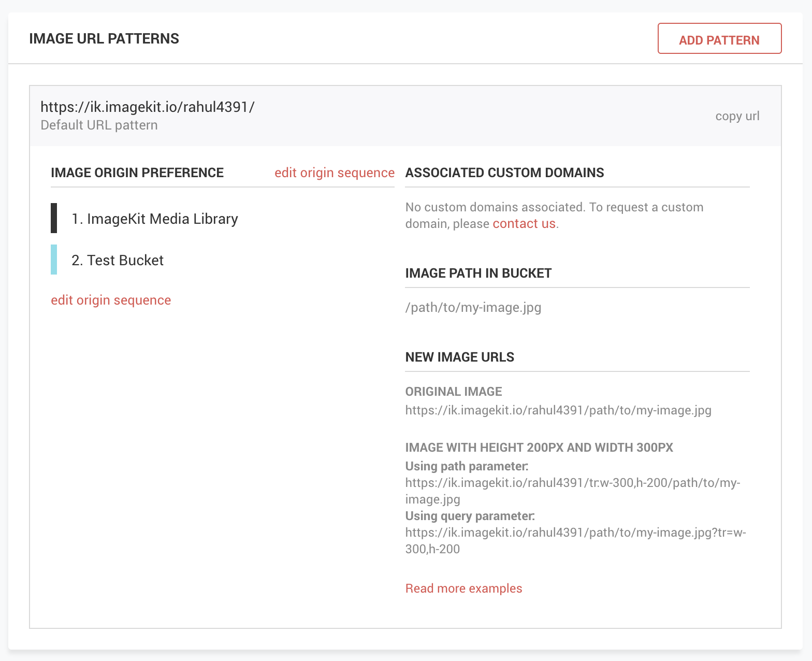Click the ADD PATTERN button
The image size is (812, 661).
(719, 38)
